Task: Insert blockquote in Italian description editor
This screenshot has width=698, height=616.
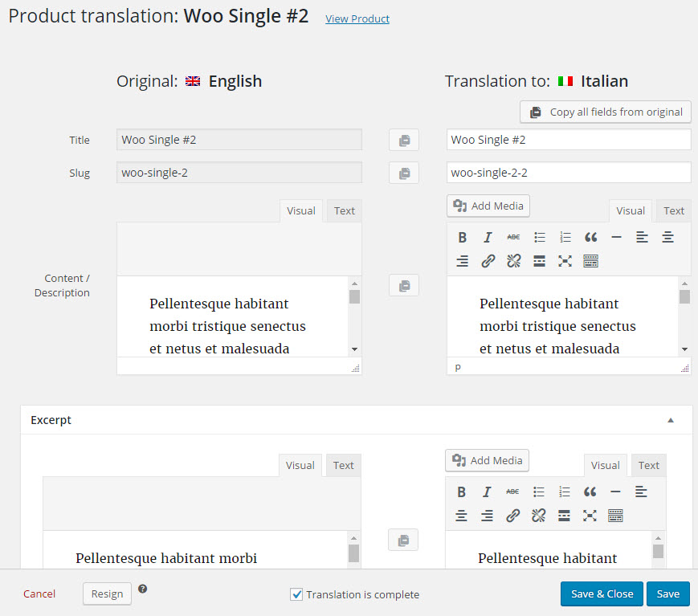Action: coord(590,237)
